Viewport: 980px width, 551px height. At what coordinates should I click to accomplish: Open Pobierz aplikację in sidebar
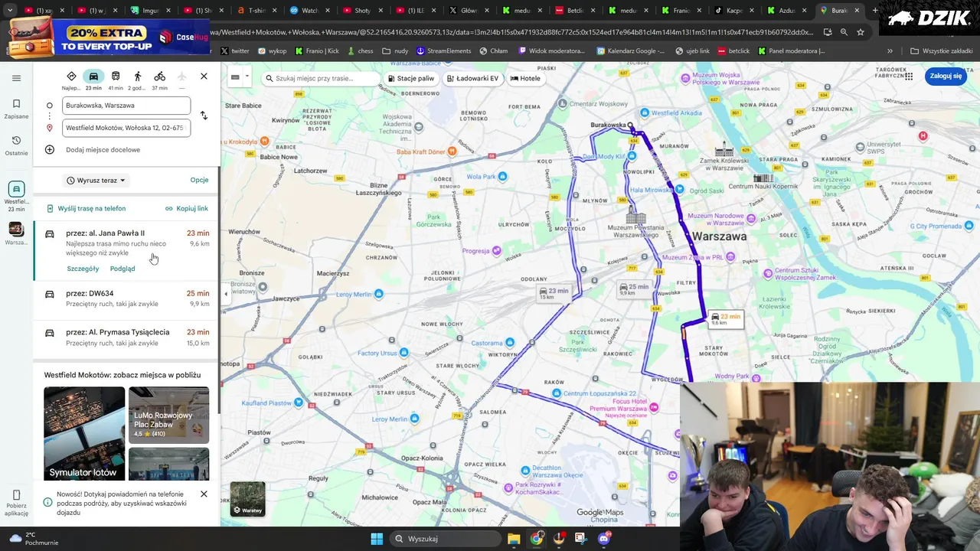16,504
